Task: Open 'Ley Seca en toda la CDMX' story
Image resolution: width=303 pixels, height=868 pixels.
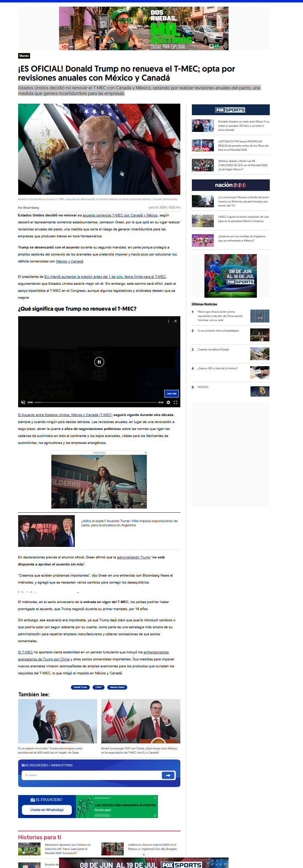Action: pyautogui.click(x=152, y=847)
